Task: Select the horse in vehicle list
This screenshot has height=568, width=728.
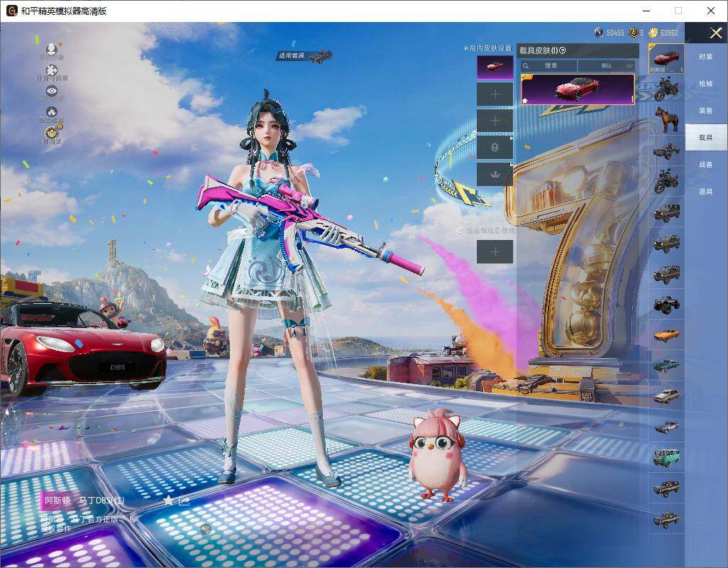Action: point(666,119)
